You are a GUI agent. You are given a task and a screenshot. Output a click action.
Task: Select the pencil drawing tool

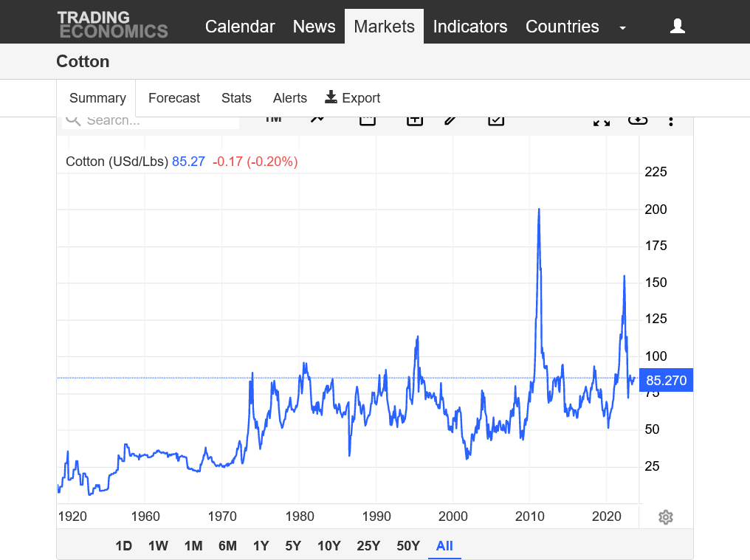(x=450, y=120)
